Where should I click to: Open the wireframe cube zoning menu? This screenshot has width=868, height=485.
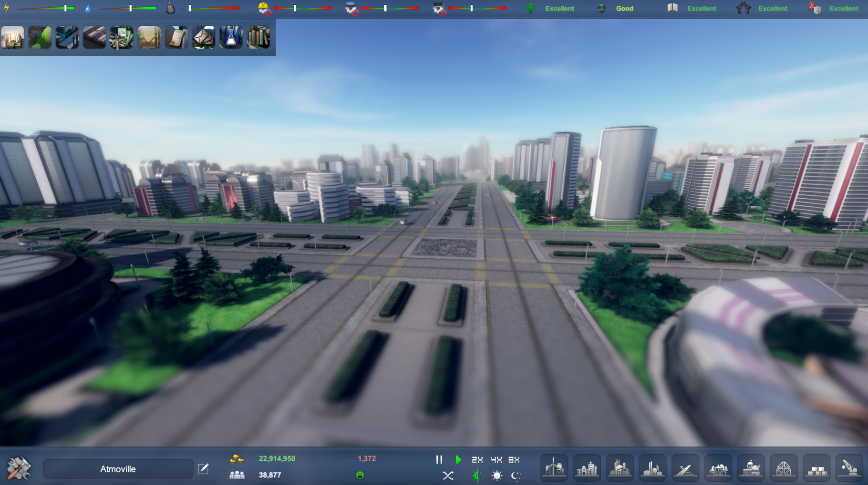click(x=784, y=468)
